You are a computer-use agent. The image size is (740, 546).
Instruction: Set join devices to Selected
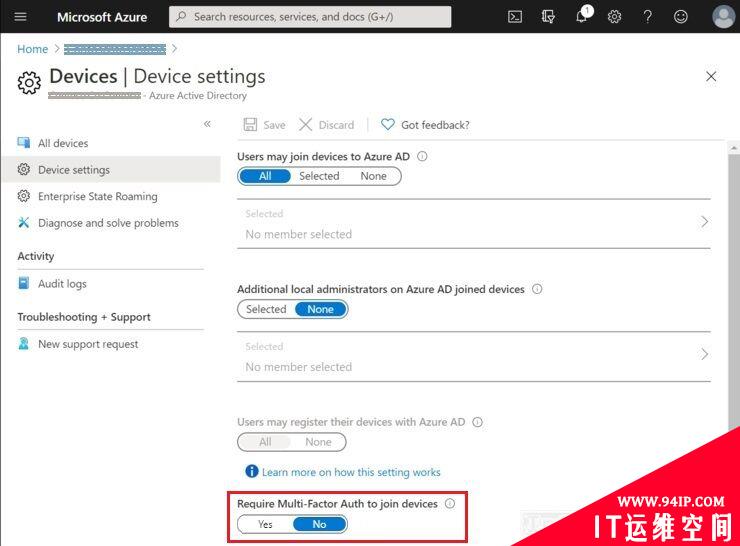[x=319, y=176]
